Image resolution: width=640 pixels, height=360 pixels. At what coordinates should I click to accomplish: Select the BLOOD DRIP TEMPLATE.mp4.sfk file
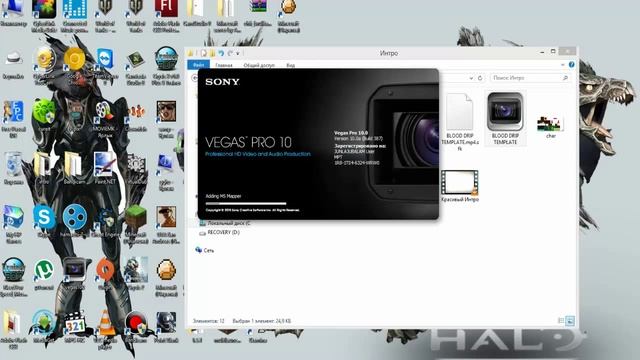pos(460,122)
